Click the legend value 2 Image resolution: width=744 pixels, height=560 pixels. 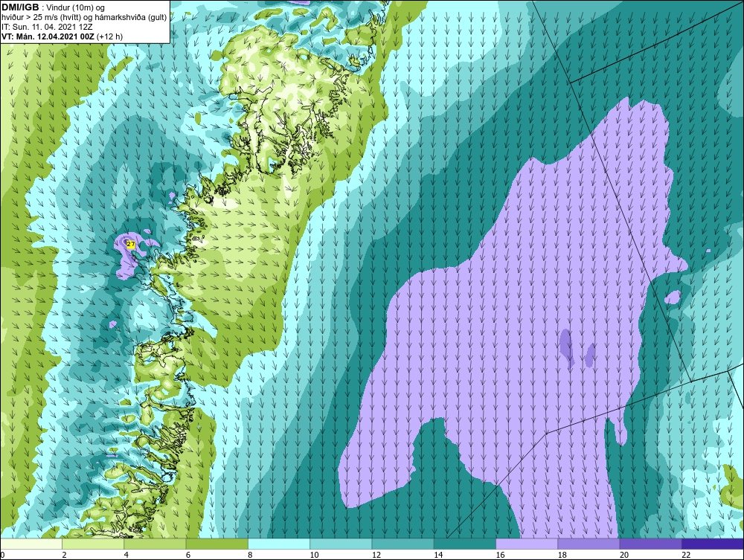pos(64,556)
